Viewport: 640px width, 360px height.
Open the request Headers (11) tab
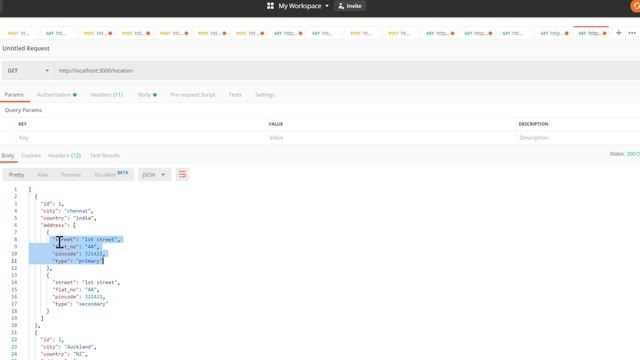107,95
